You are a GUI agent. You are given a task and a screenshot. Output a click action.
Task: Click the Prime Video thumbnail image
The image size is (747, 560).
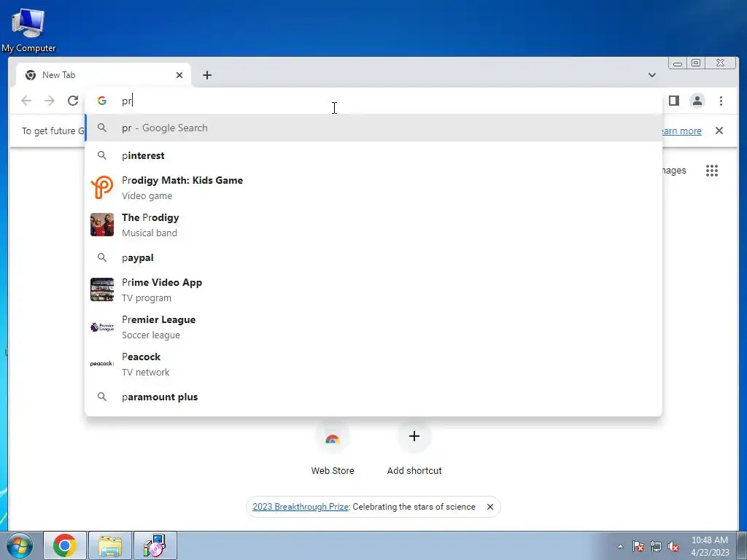[102, 289]
